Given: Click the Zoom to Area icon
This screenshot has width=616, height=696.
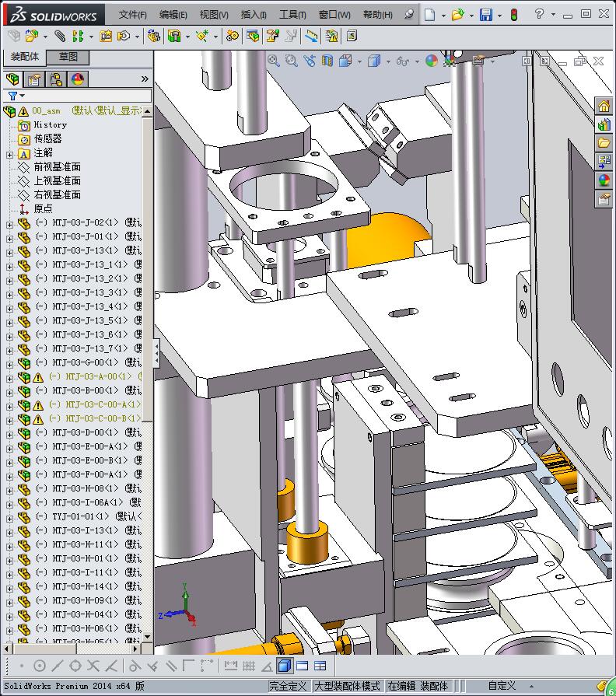Looking at the screenshot, I should click(x=291, y=61).
